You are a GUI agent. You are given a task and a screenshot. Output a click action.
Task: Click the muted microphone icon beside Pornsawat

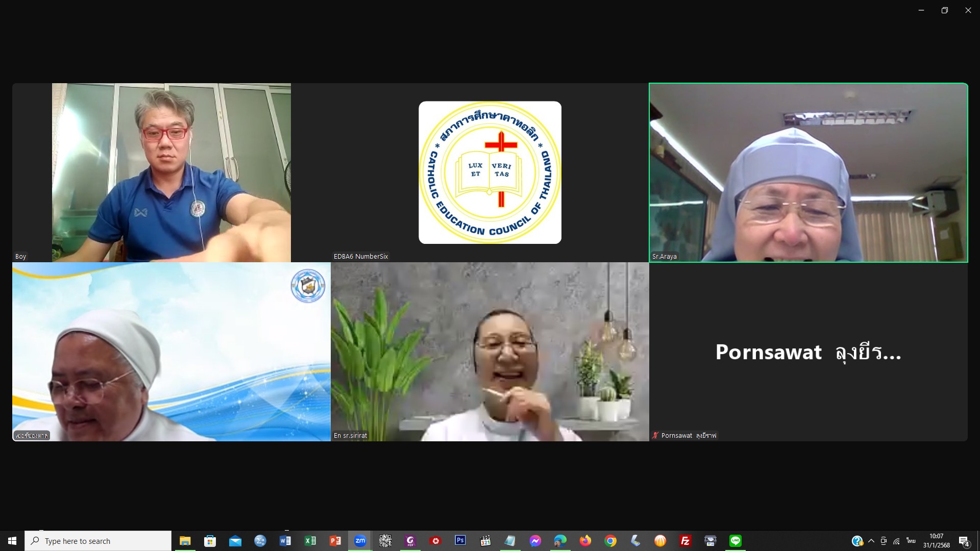click(x=655, y=435)
